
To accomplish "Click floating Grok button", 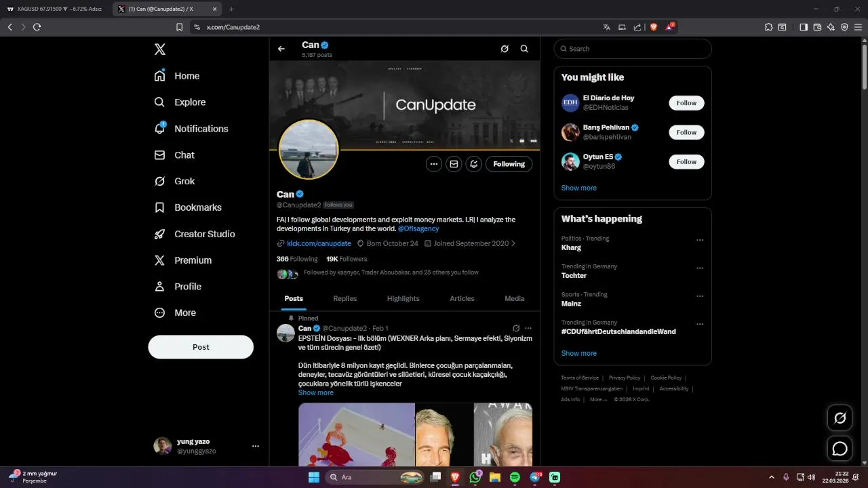I will point(840,418).
